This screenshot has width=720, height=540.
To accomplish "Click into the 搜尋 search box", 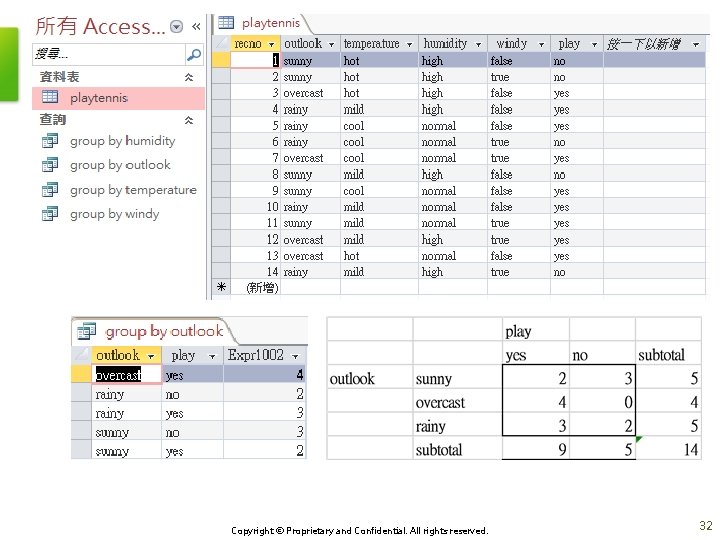I will tap(109, 55).
